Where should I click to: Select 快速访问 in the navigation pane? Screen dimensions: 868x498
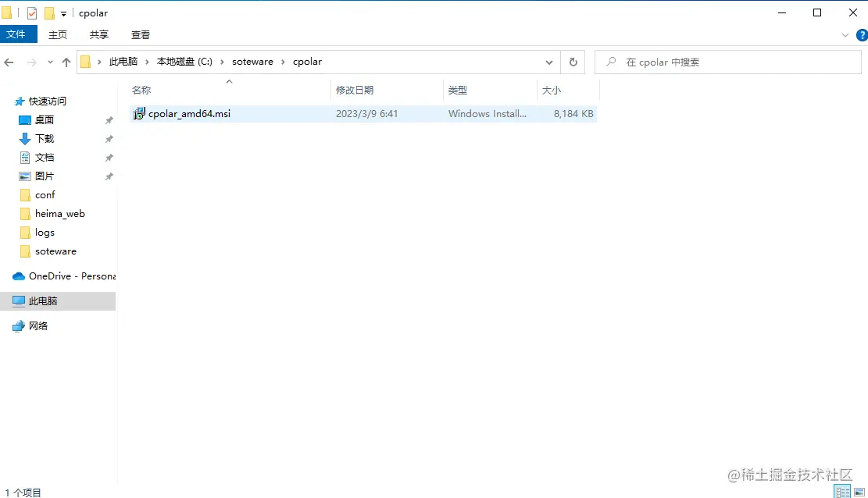48,101
